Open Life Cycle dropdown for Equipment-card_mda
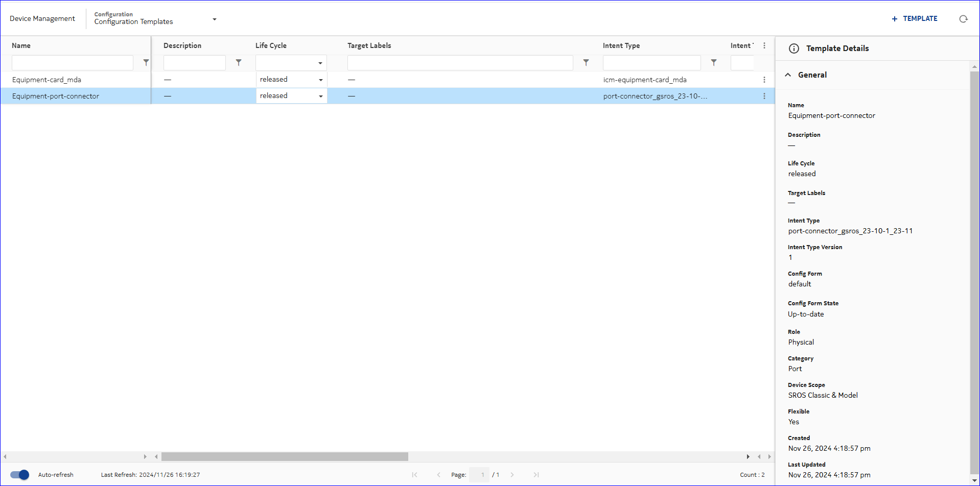The height and width of the screenshot is (486, 980). pos(320,80)
